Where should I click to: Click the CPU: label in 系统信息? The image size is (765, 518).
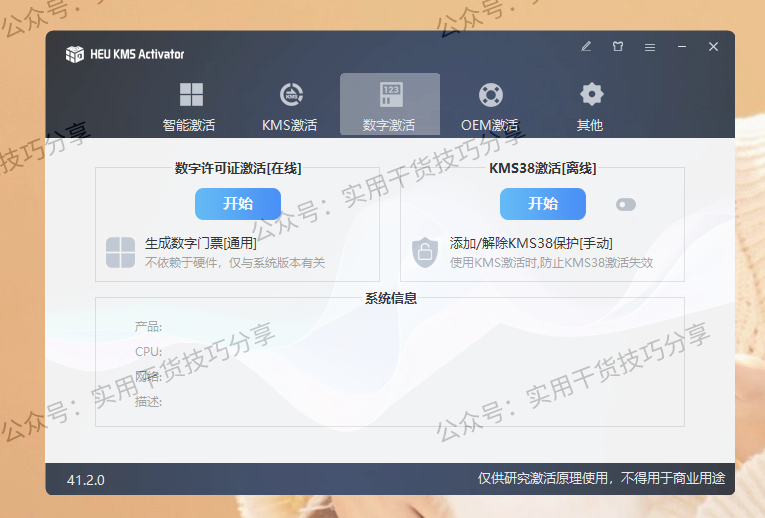tap(148, 352)
